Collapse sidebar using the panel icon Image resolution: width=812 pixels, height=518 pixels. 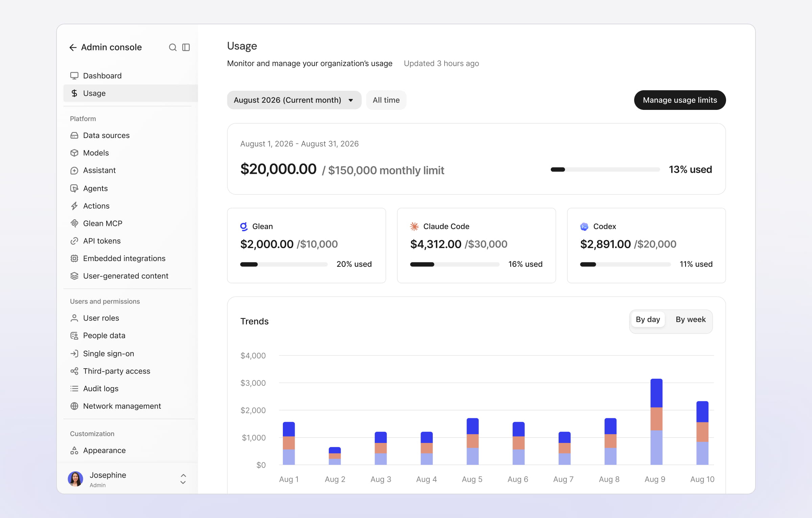(186, 47)
